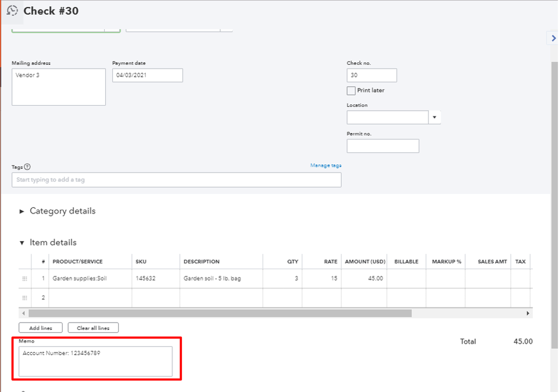The height and width of the screenshot is (392, 559).
Task: Click the recent transactions clock icon
Action: tap(12, 11)
